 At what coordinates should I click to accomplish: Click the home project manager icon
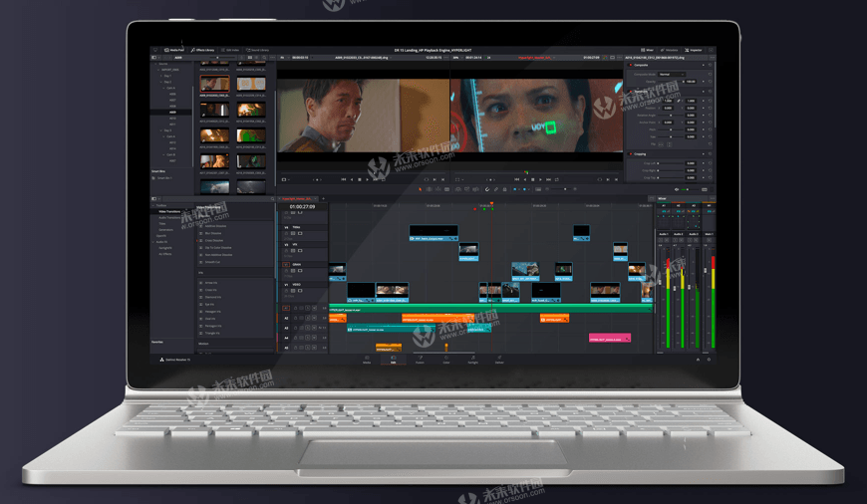click(698, 360)
